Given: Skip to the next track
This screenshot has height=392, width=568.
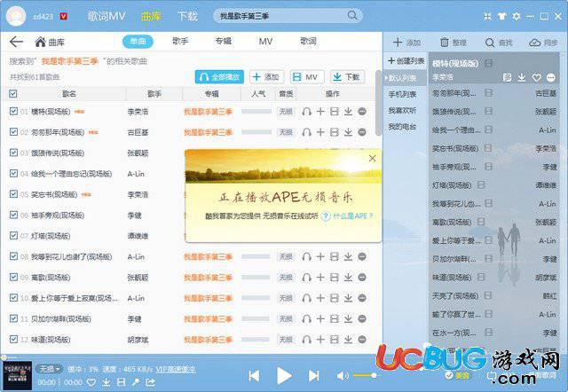Looking at the screenshot, I should tap(313, 376).
